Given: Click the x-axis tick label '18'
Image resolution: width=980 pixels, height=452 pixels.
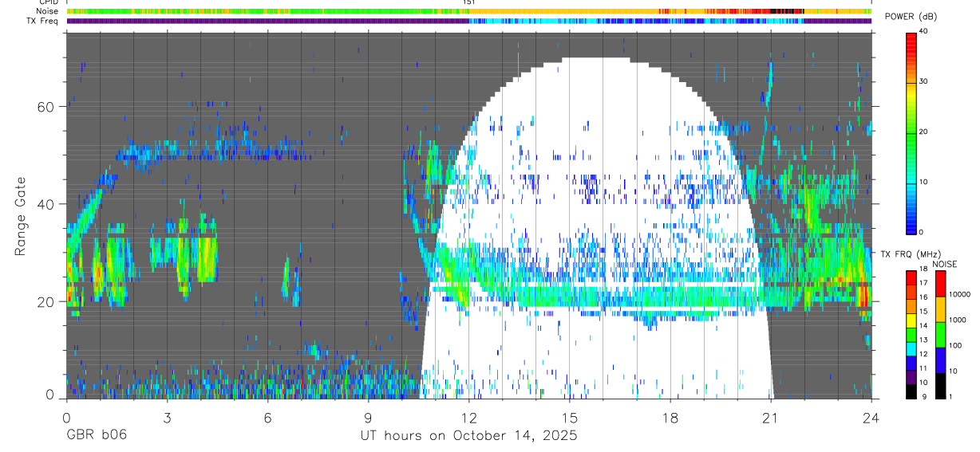Looking at the screenshot, I should pos(670,416).
